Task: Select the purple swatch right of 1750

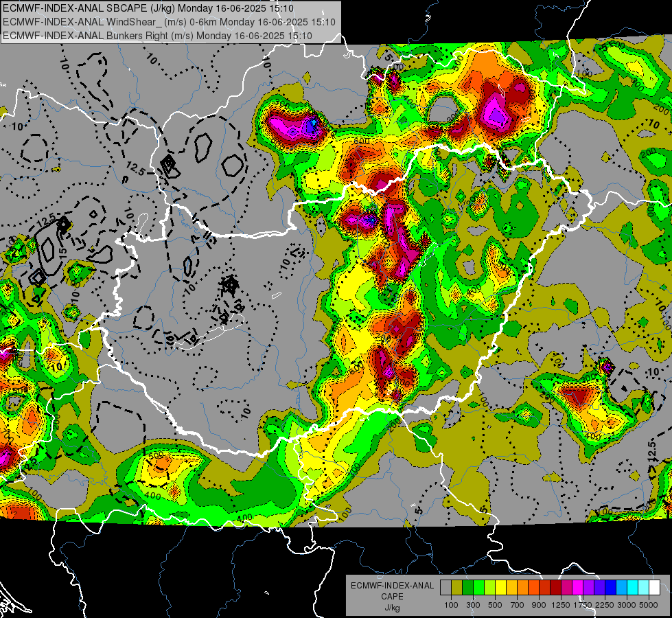Action: point(589,588)
